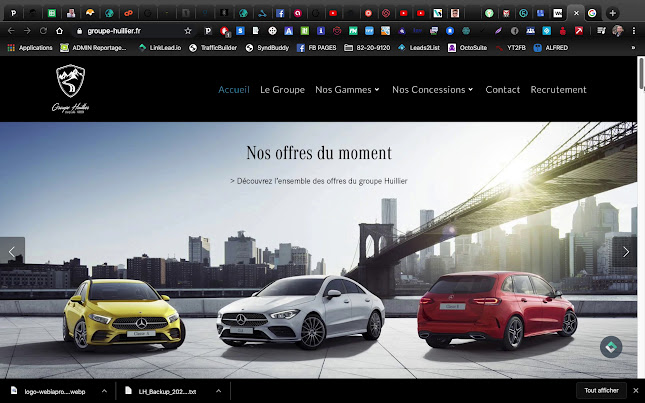
Task: Click the Tout afficher downloads button
Action: pyautogui.click(x=601, y=391)
